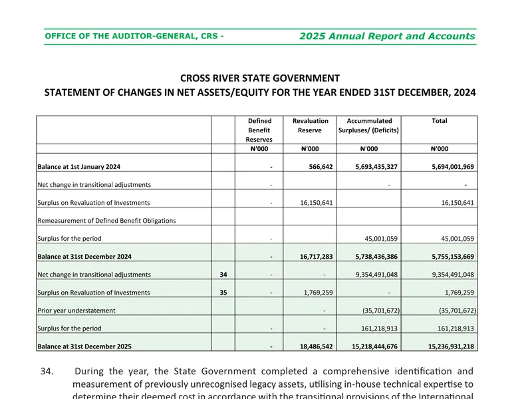The width and height of the screenshot is (532, 399).
Task: Click the paragraph number '34.' below the table
Action: pyautogui.click(x=47, y=371)
